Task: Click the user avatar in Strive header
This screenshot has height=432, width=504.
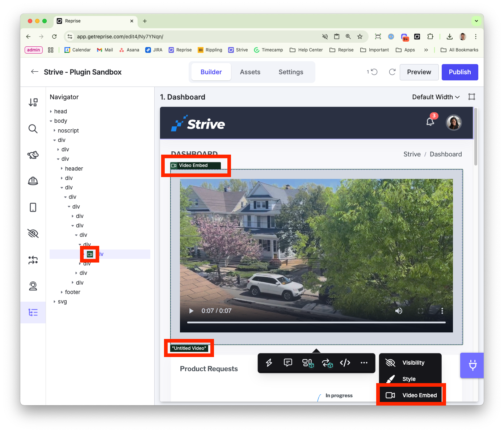Action: click(454, 123)
